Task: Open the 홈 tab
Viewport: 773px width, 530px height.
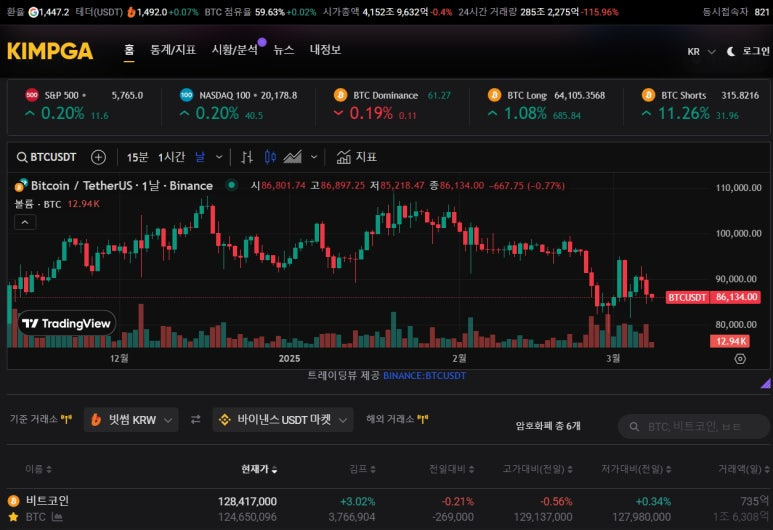Action: click(x=129, y=50)
